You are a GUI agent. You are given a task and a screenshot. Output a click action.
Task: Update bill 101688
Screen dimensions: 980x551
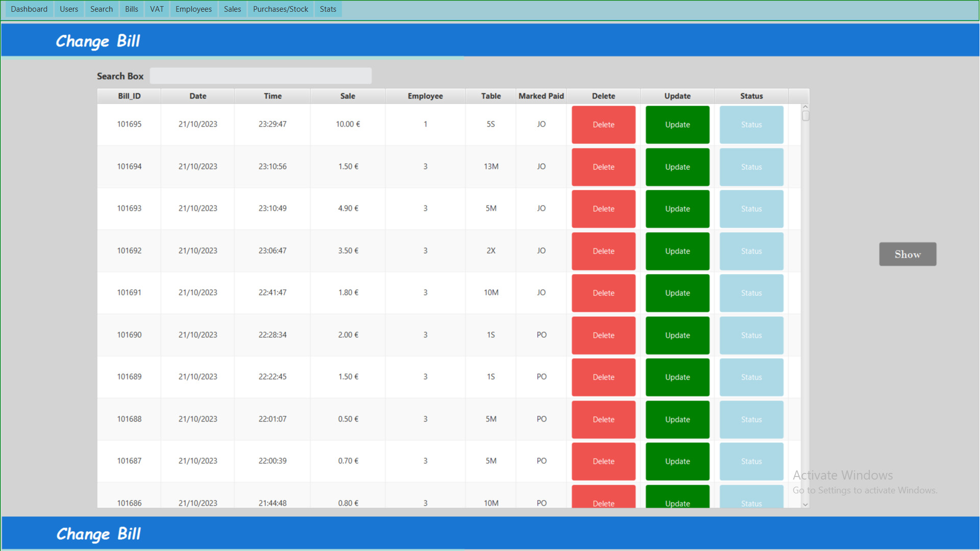[677, 419]
